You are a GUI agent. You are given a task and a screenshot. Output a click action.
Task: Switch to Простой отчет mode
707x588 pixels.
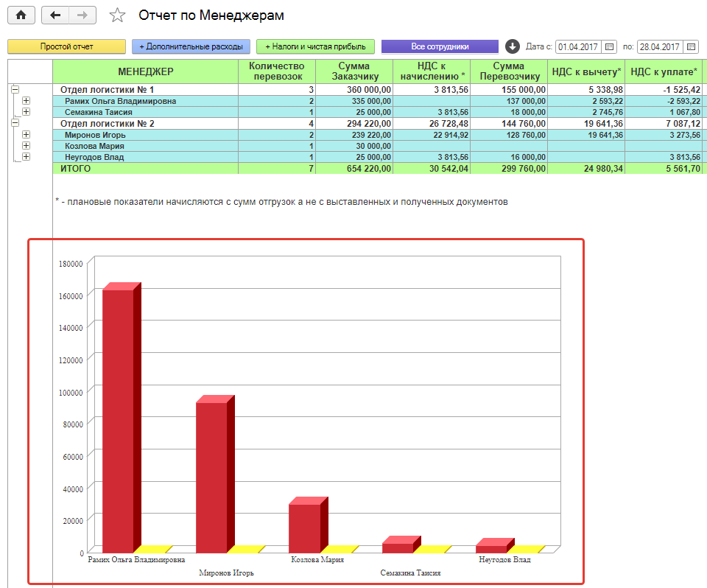pyautogui.click(x=67, y=46)
